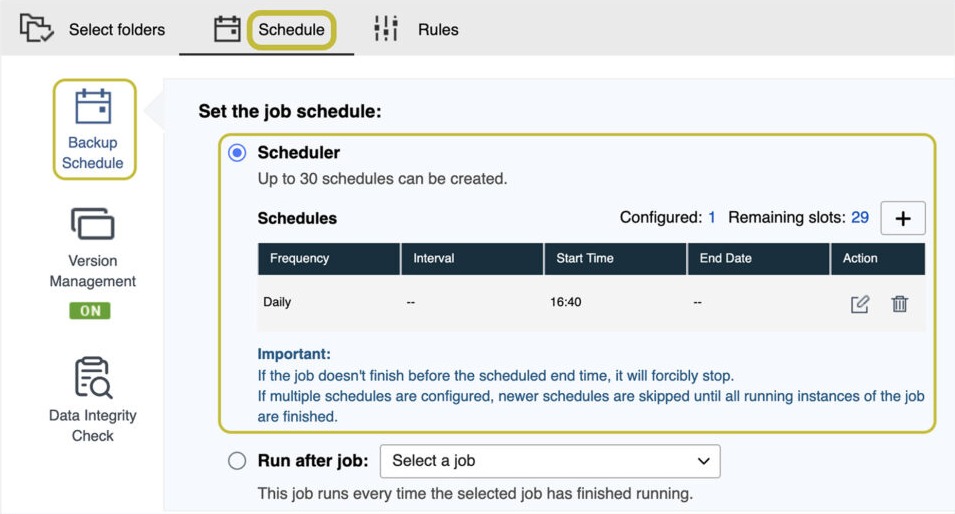Edit the Daily schedule entry
This screenshot has width=955, height=514.
coord(859,303)
